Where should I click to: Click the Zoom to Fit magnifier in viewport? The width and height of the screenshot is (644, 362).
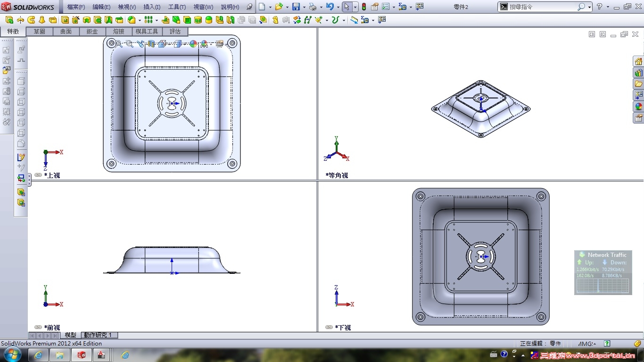(x=119, y=44)
